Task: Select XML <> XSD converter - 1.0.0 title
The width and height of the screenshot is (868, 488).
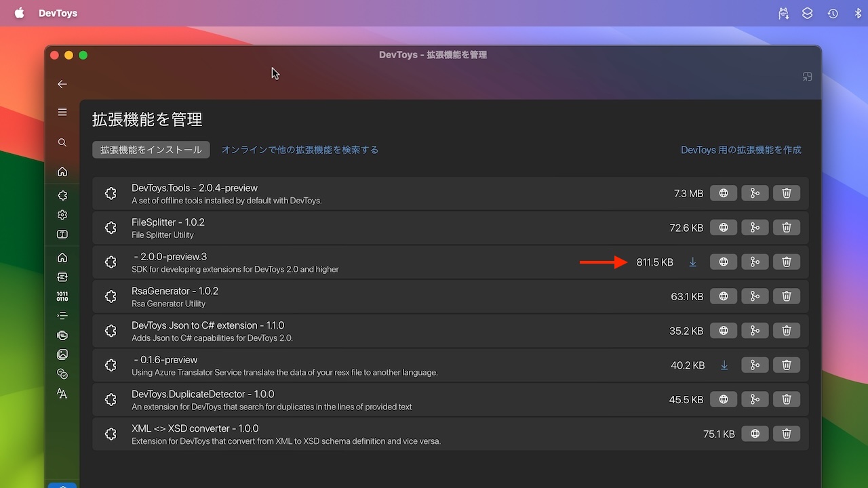Action: 195,428
